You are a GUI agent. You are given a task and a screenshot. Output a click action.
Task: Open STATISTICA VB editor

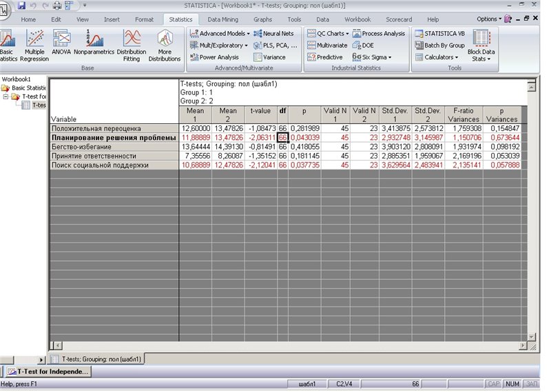(x=439, y=33)
